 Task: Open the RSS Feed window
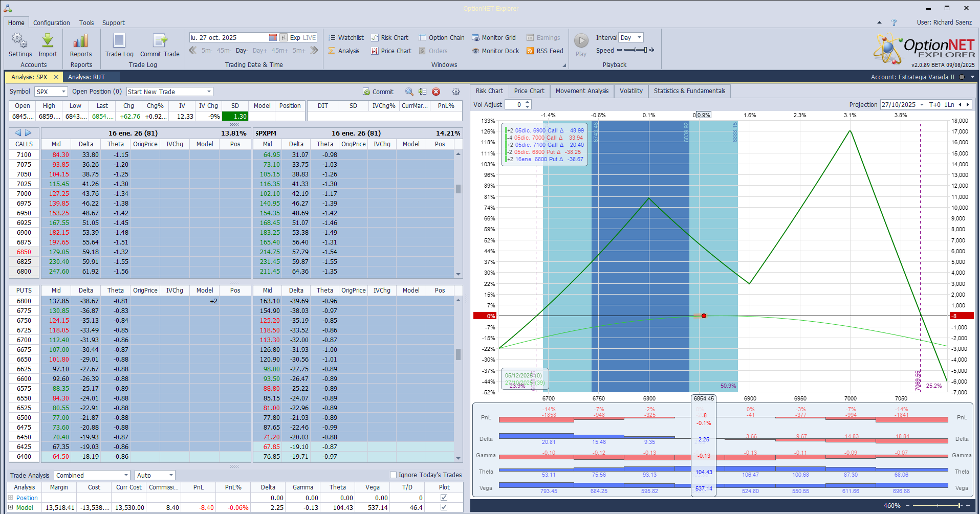(x=545, y=51)
